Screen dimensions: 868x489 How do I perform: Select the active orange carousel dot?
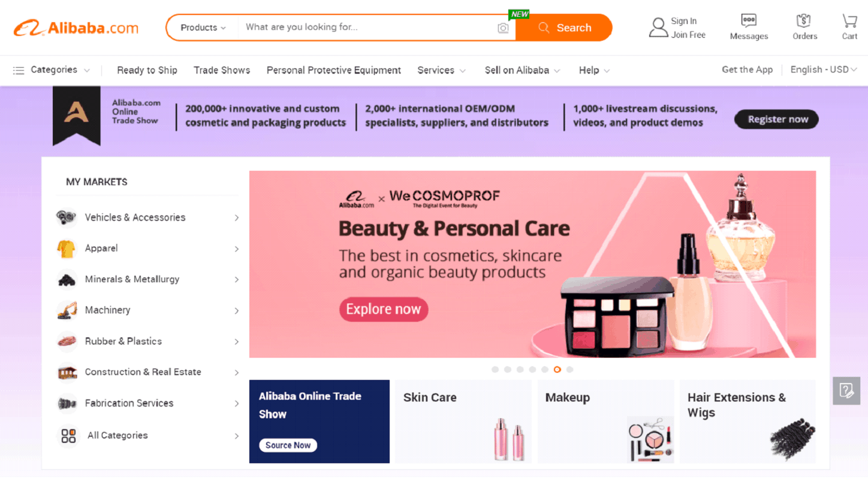point(557,370)
